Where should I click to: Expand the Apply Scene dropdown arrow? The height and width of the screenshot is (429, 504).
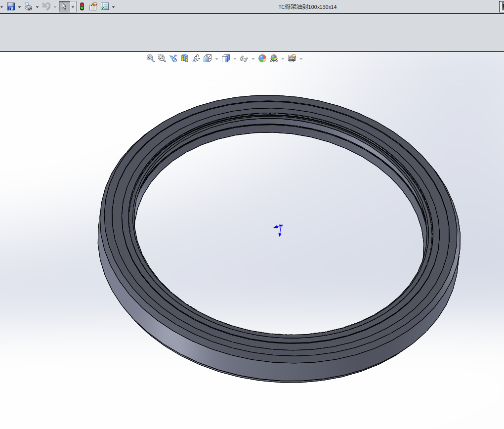283,59
